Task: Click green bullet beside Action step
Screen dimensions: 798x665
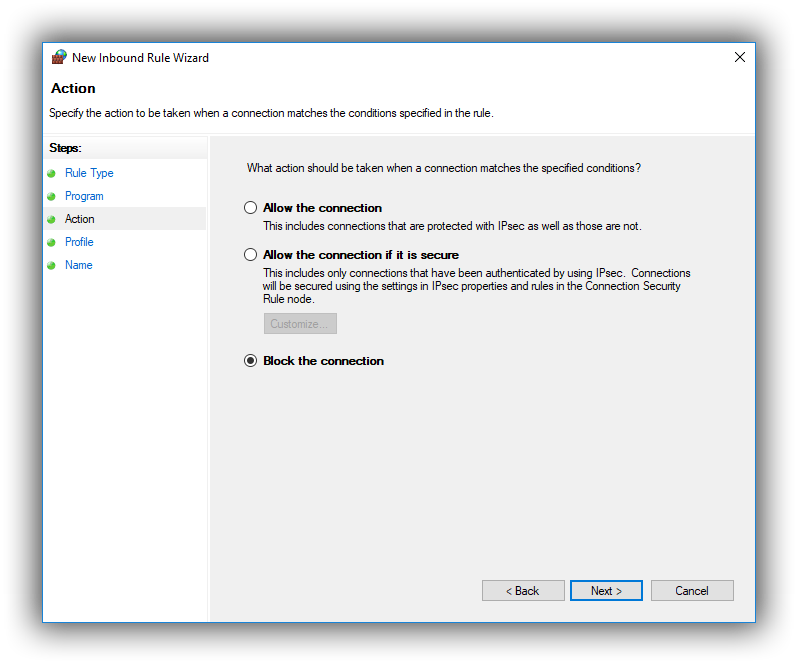Action: 51,220
